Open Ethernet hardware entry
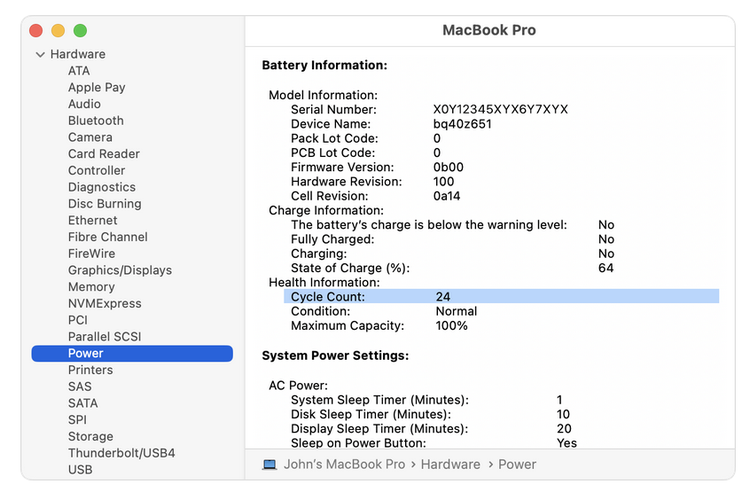Viewport: 750px width, 500px height. [x=92, y=221]
